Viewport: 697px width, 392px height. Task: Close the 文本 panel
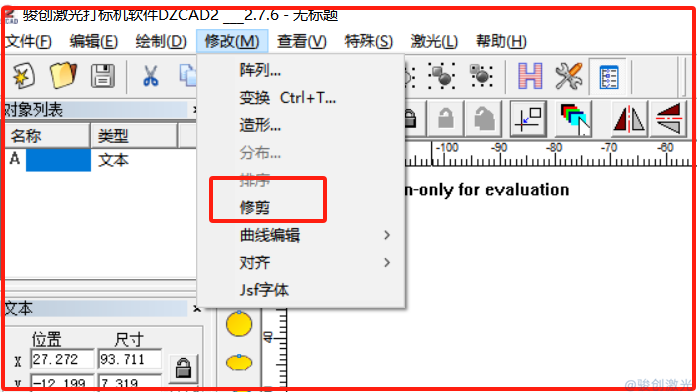pyautogui.click(x=196, y=308)
